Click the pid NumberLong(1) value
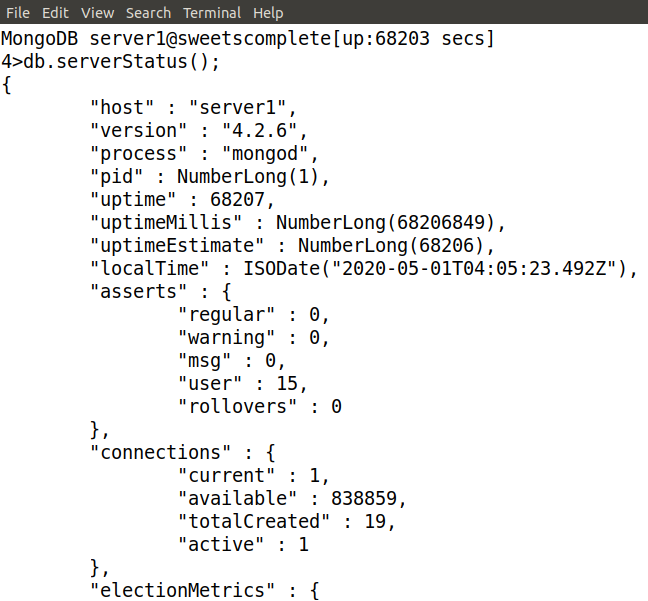Screen dimensions: 648x601 (251, 177)
